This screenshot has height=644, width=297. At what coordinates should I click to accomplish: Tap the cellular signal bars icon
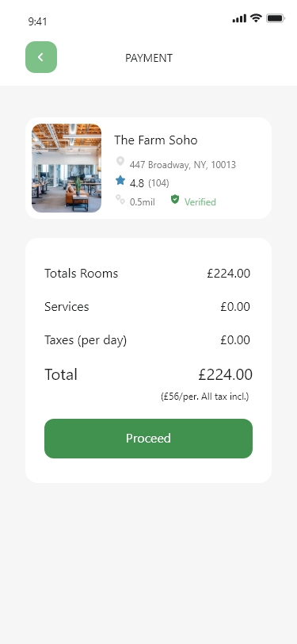[x=239, y=18]
